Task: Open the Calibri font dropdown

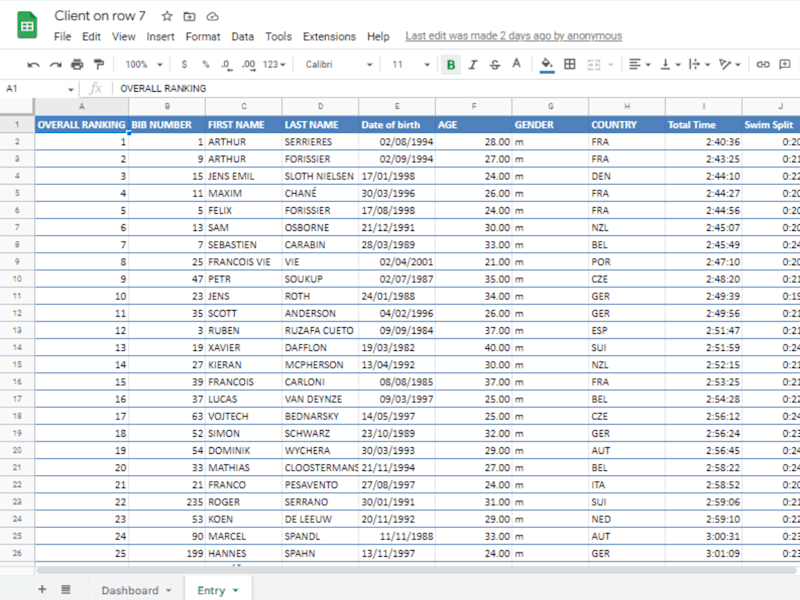Action: pos(339,64)
